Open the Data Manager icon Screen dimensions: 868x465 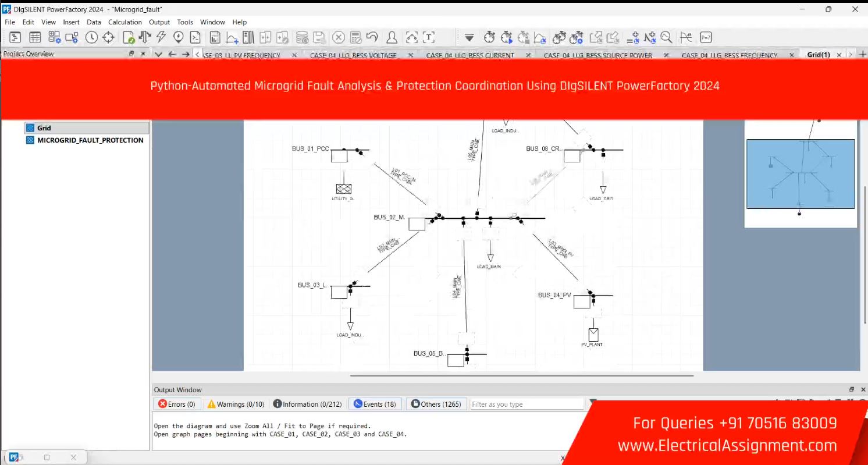(15, 37)
